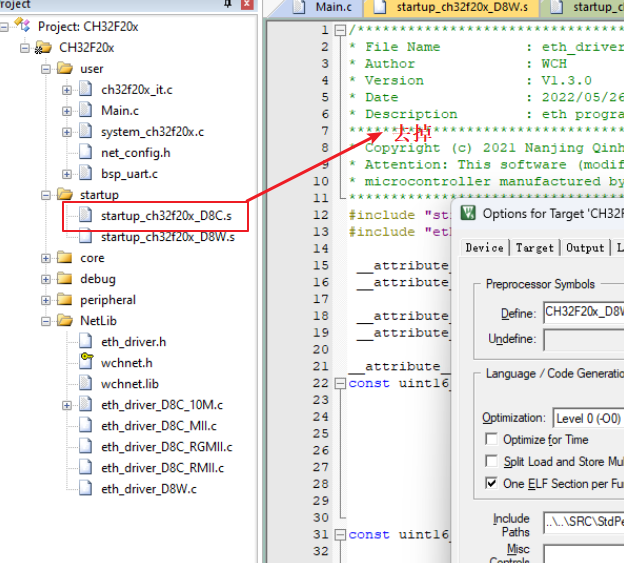The height and width of the screenshot is (563, 624).
Task: Switch to the Main.c editor tab
Action: click(x=326, y=8)
